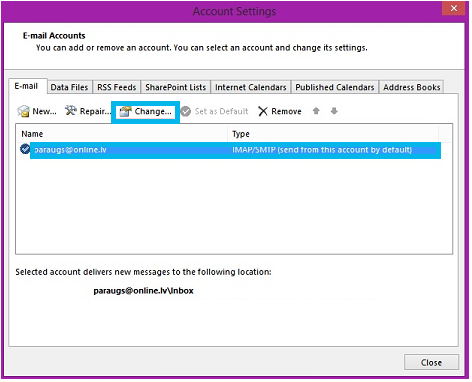Click the paraugs@online.lv\Inbox delivery location text
This screenshot has width=472, height=382.
[x=143, y=291]
